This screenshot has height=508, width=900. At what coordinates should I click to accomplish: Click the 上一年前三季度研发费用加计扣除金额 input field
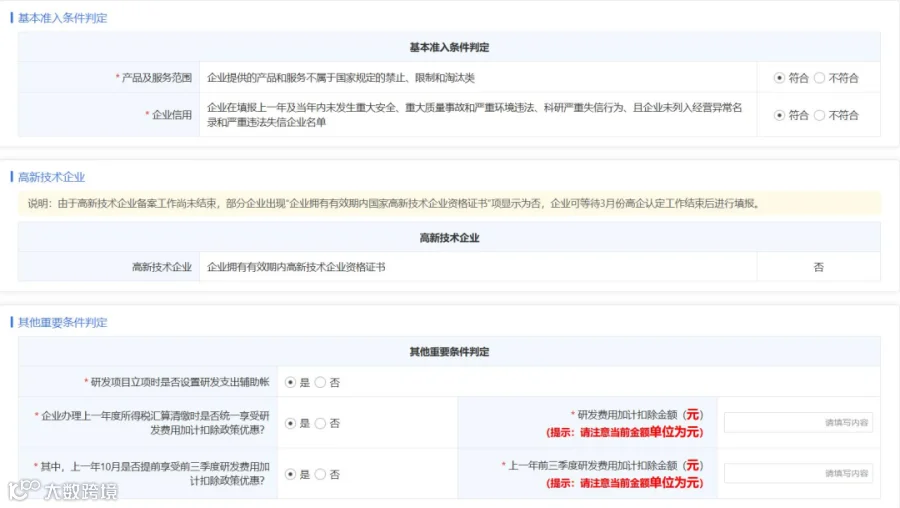pyautogui.click(x=798, y=474)
